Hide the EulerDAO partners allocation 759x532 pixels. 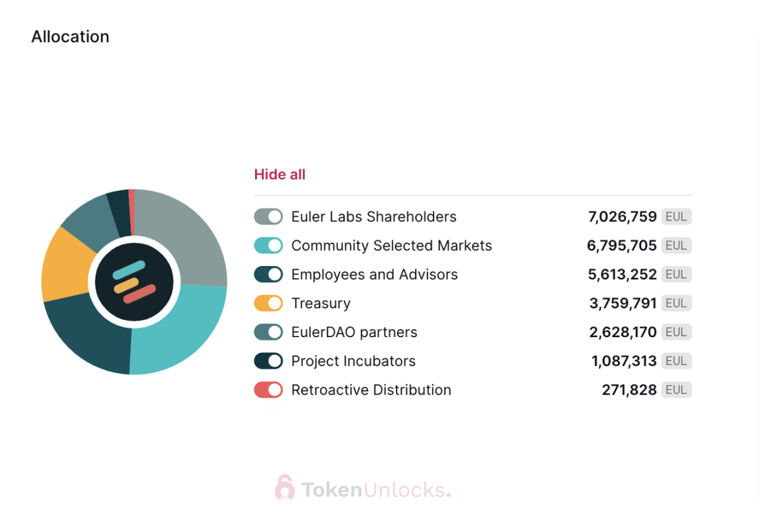(268, 332)
